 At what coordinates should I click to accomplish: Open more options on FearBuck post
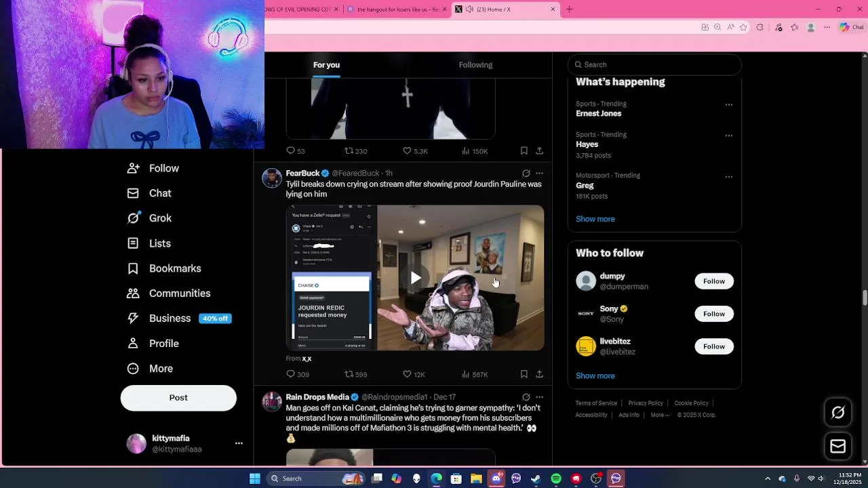(540, 173)
